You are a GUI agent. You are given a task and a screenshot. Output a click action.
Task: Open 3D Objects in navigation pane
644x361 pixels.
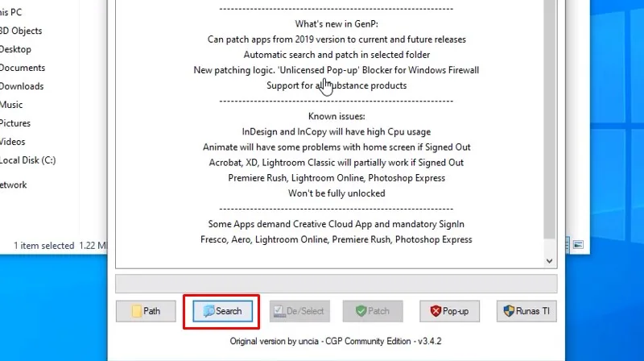click(x=21, y=31)
